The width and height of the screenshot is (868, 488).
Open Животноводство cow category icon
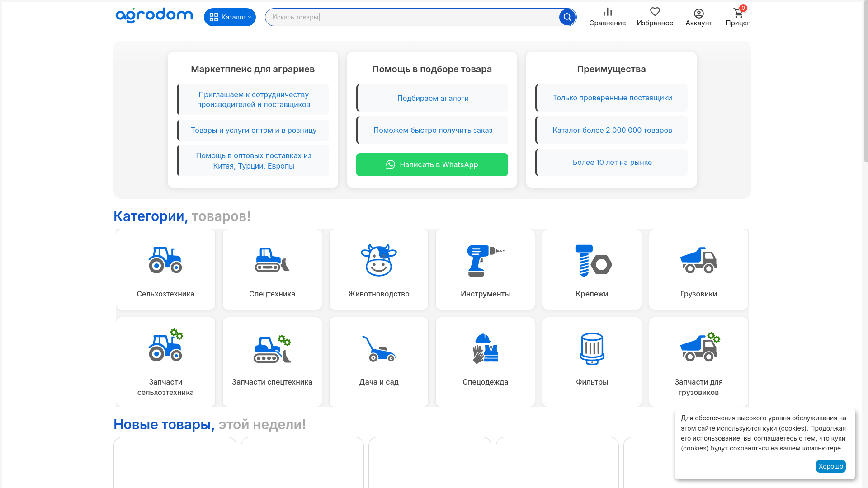[x=379, y=260]
